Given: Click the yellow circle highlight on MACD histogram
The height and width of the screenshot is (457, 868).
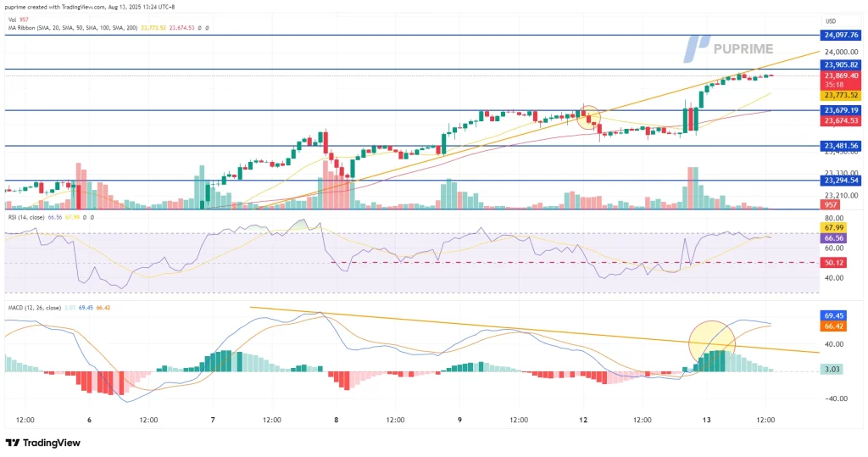Looking at the screenshot, I should (711, 342).
